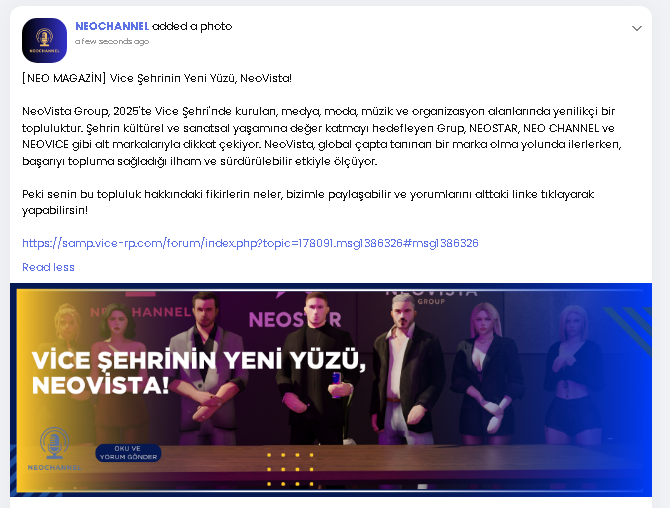The image size is (670, 508).
Task: Click the 'Peki senin bu topluluk' paragraph
Action: click(x=308, y=202)
